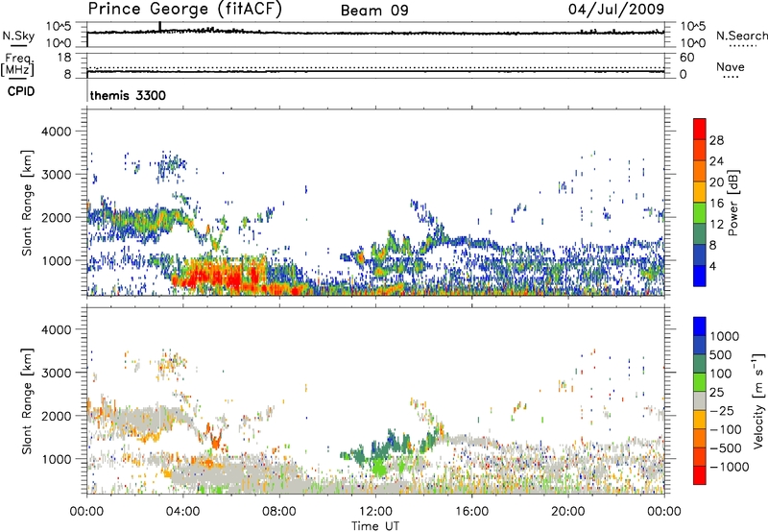Click the 'Nave' legend label

click(731, 67)
